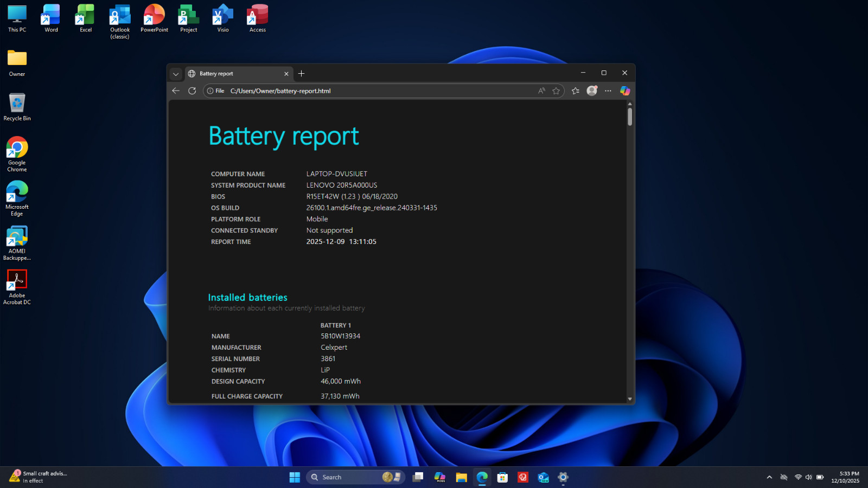Open This PC desktop icon
868x488 pixels.
click(x=17, y=18)
